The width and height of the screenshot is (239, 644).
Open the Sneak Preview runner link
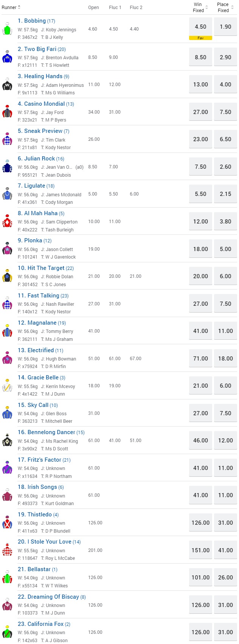tap(43, 131)
